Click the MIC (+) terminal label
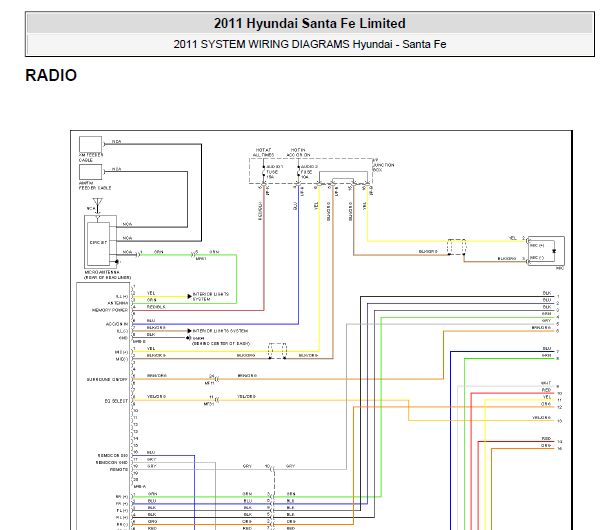Viewport: 603px width, 530px height. tap(537, 245)
